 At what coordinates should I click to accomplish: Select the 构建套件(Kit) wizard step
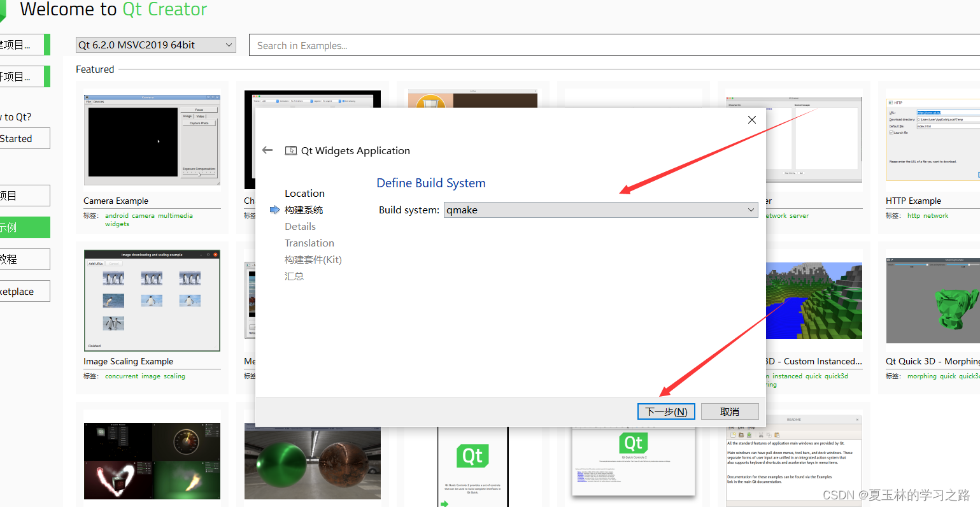point(313,260)
